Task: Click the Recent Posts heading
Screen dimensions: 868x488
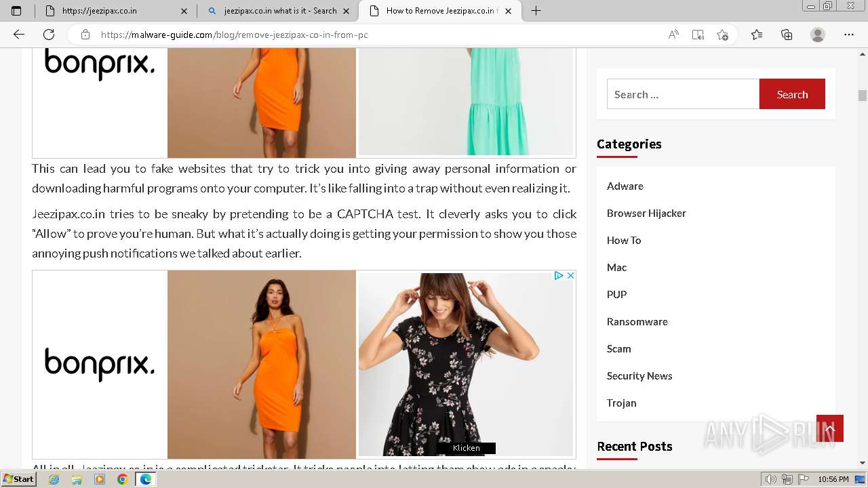Action: click(635, 446)
